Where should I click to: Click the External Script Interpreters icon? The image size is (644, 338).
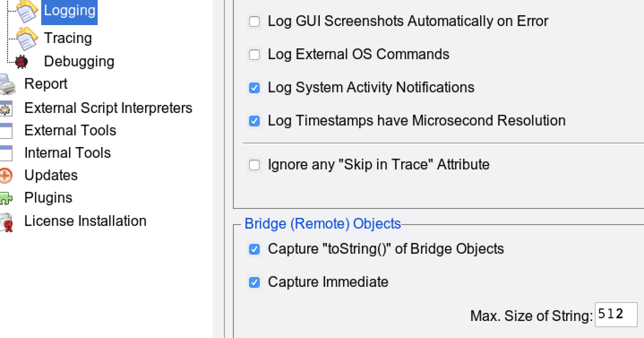coord(6,108)
